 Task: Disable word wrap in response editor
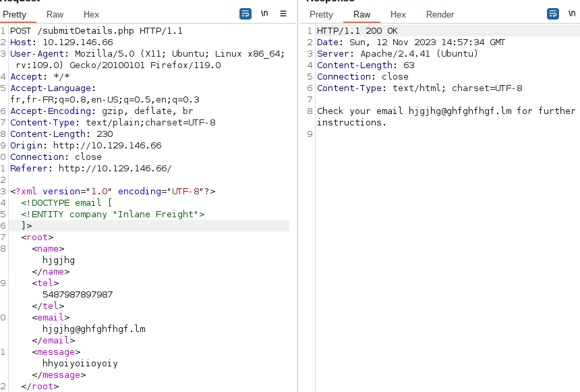[552, 13]
